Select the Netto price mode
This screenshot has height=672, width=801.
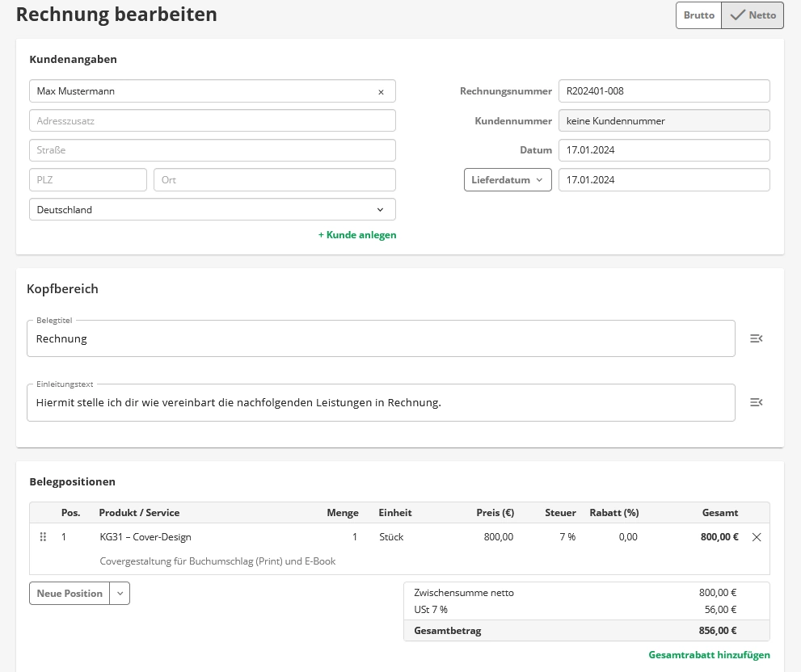[x=753, y=15]
